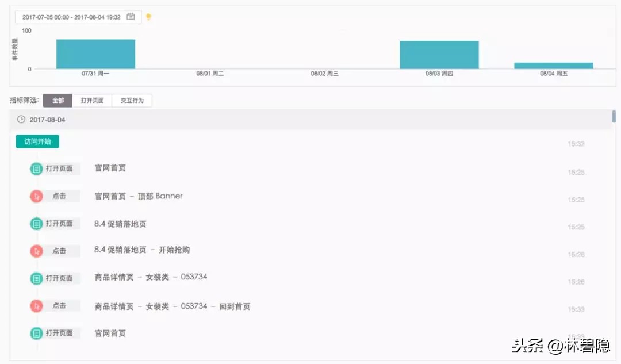Viewport: 621px width, 364px height.
Task: Select the 全部 filter tab
Action: [x=58, y=100]
